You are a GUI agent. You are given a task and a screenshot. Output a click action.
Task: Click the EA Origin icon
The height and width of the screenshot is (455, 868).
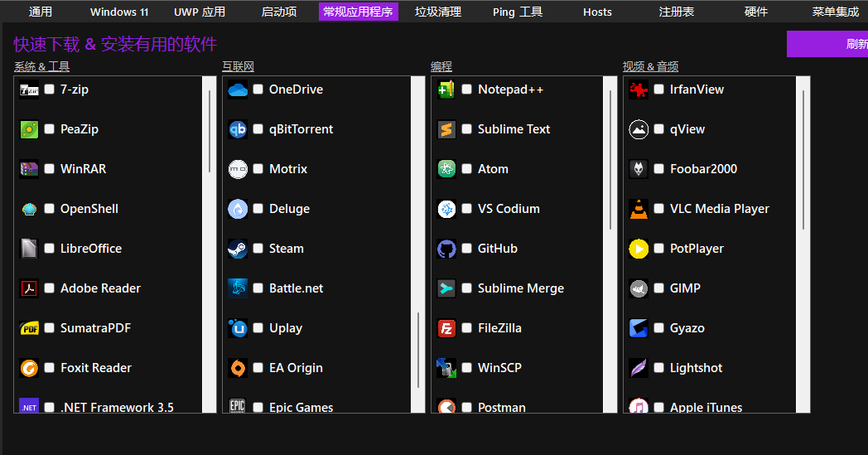pos(238,368)
